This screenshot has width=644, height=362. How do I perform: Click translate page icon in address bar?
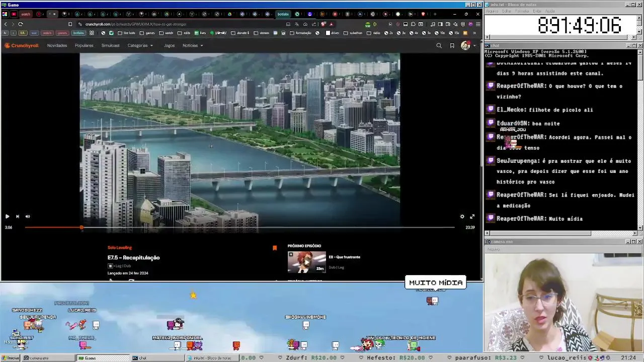297,24
